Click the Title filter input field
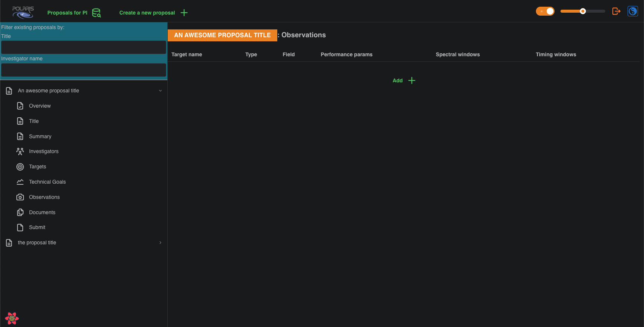The height and width of the screenshot is (327, 644). [83, 47]
